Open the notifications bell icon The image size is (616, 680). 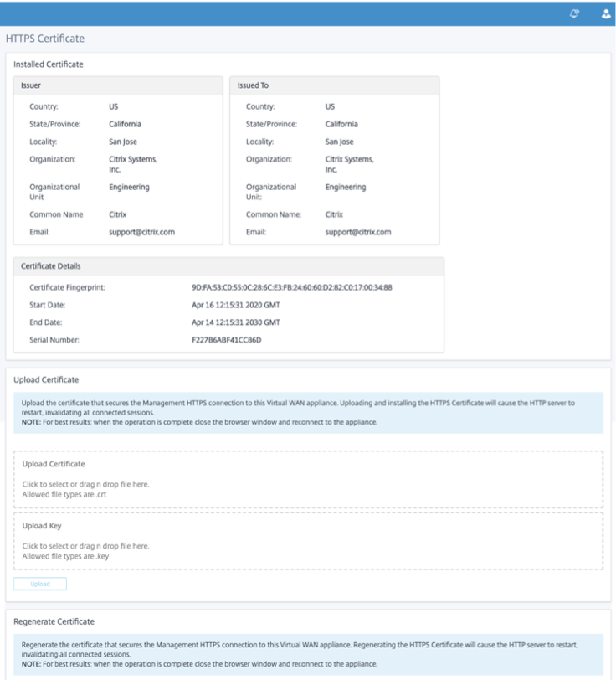574,14
